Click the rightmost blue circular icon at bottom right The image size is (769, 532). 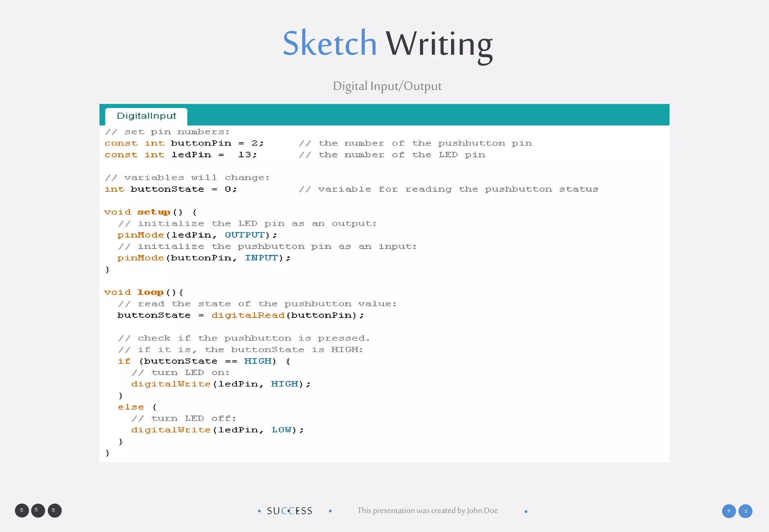tap(745, 511)
